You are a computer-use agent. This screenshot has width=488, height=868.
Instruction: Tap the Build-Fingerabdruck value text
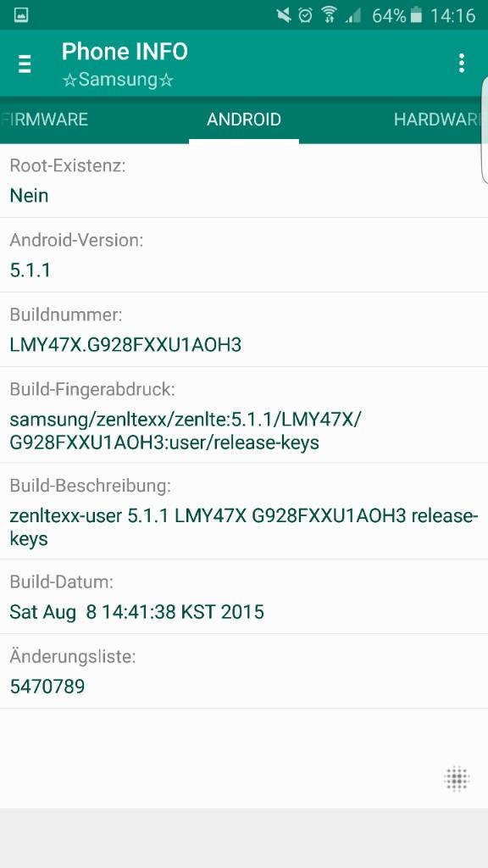186,431
